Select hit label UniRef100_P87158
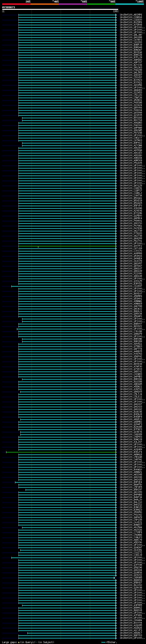This screenshot has width=146, height=644. [131, 133]
